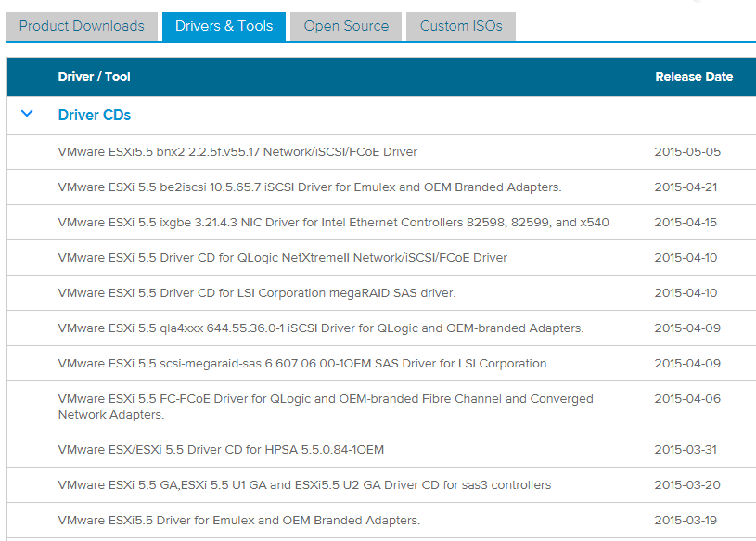Viewport: 756px width, 541px height.
Task: Click the Driver CDs heading link
Action: pyautogui.click(x=95, y=115)
